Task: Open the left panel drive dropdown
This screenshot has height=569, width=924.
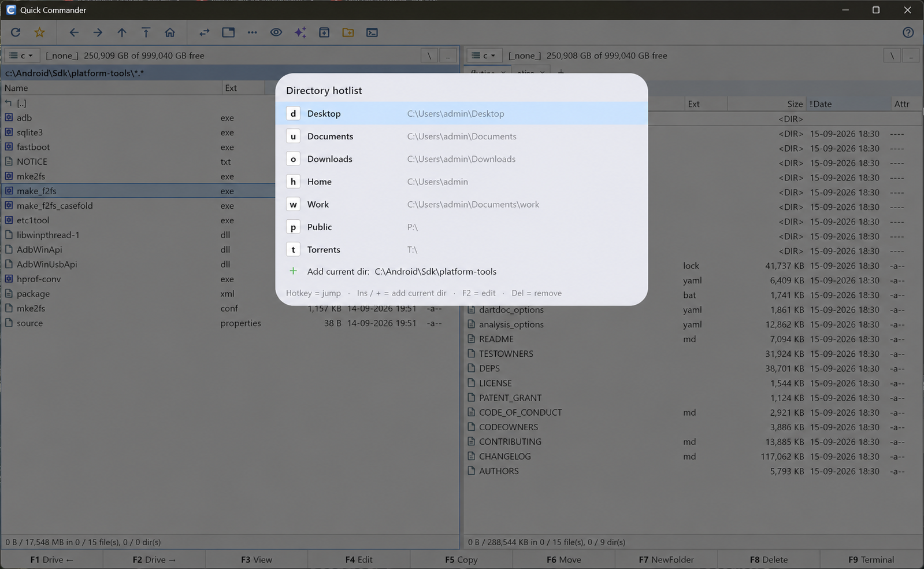Action: point(22,56)
